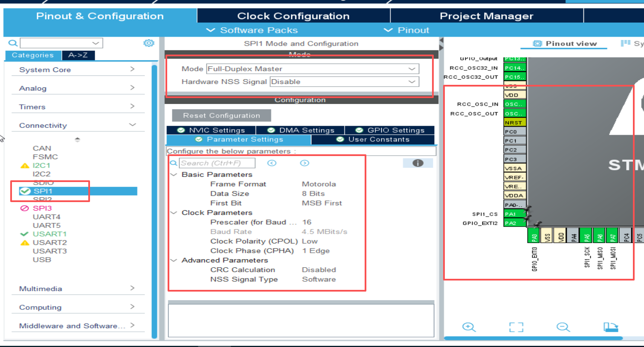Open the Mode dropdown Full-Duplex Master
Viewport: 644px width, 347px height.
(312, 69)
